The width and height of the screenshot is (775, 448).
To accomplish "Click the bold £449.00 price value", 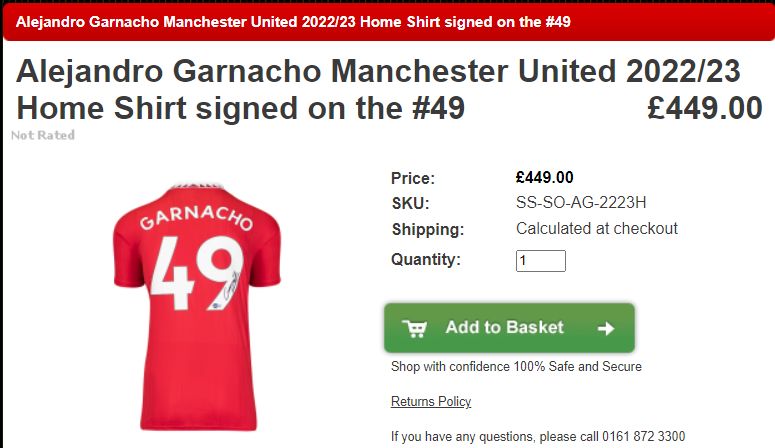I will pyautogui.click(x=545, y=177).
